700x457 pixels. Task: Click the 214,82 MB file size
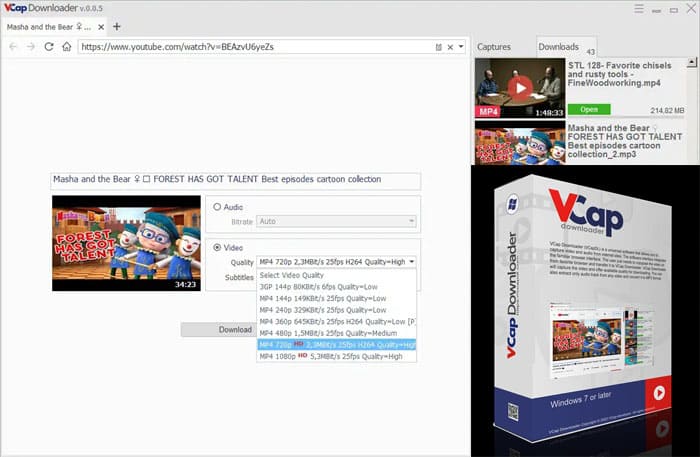tap(667, 110)
